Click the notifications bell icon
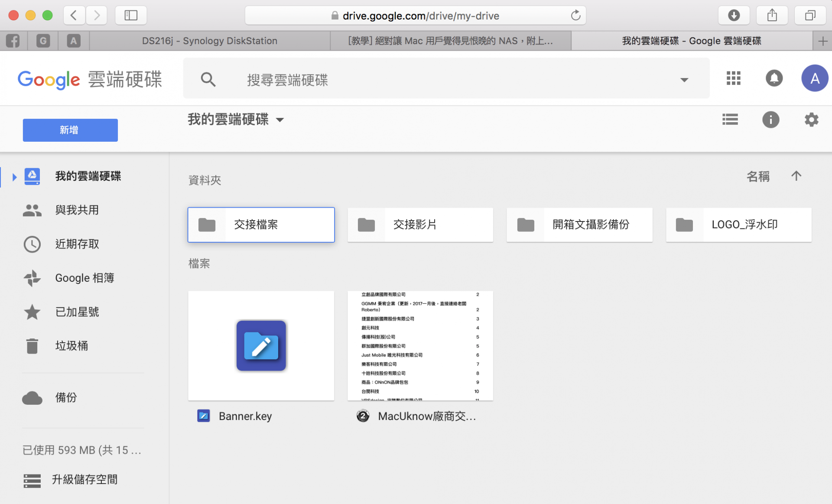Viewport: 832px width, 504px height. [x=774, y=78]
